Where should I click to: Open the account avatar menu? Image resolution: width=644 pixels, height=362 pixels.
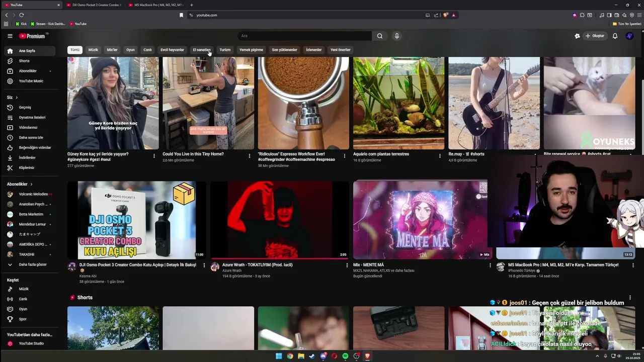pos(629,36)
